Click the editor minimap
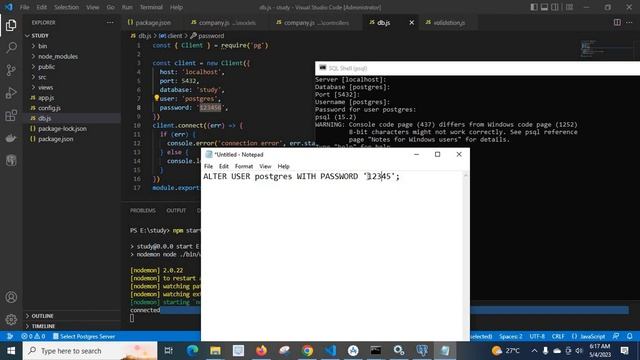Screen dimensions: 640x360 click(x=608, y=48)
